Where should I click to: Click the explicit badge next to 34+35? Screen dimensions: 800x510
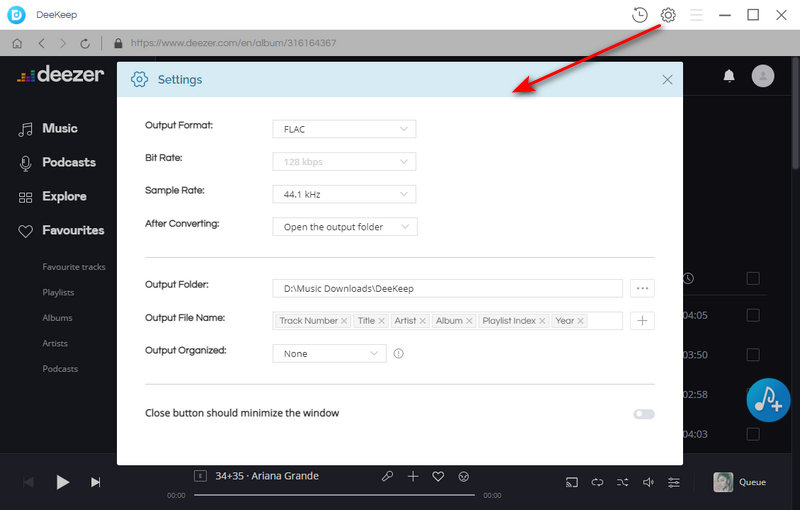tap(200, 476)
